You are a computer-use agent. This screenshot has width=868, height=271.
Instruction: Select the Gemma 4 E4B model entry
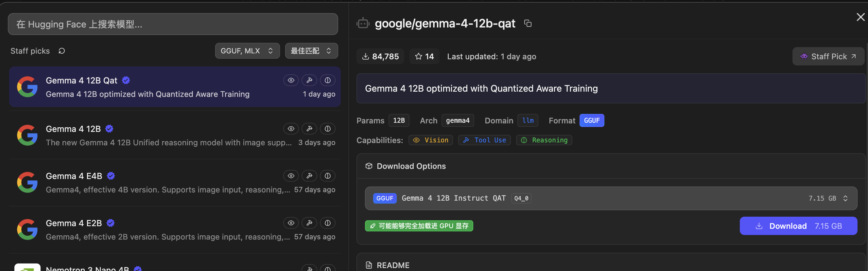[175, 182]
